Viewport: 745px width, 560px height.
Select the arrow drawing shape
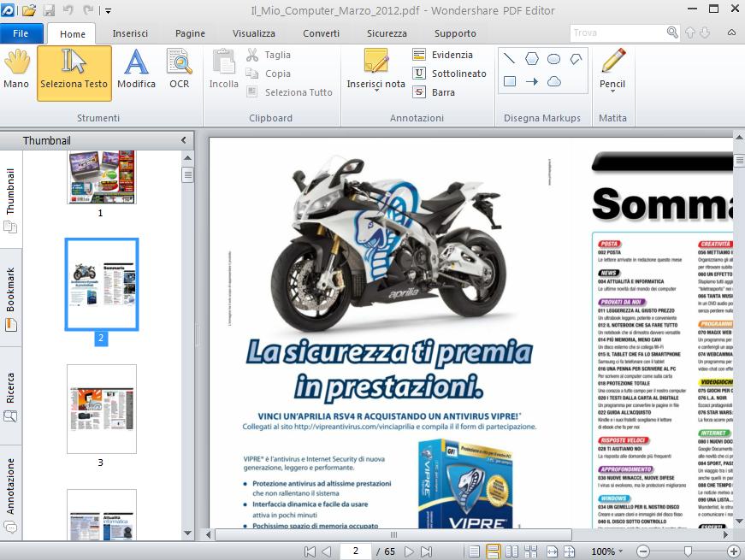[532, 82]
